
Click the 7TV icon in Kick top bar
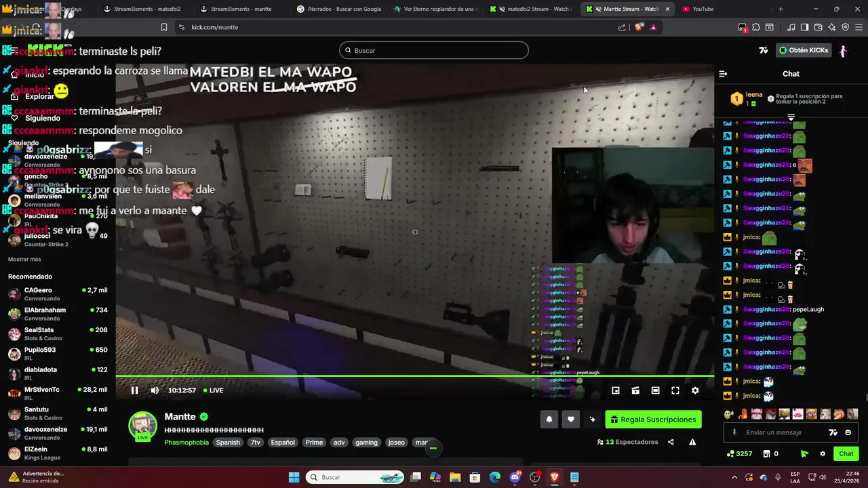(763, 50)
